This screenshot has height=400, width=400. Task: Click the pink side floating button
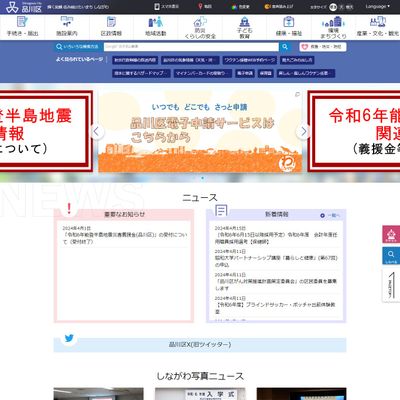click(x=391, y=234)
